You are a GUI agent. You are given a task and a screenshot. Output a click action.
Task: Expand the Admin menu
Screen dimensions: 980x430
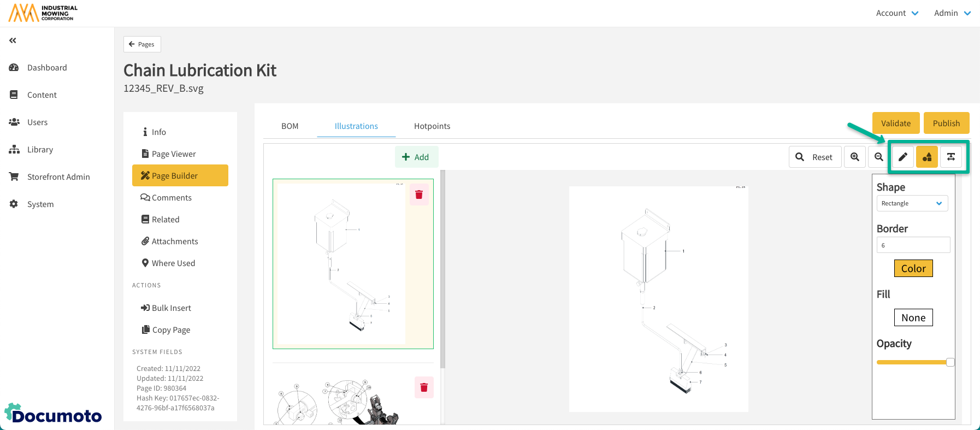pos(952,13)
